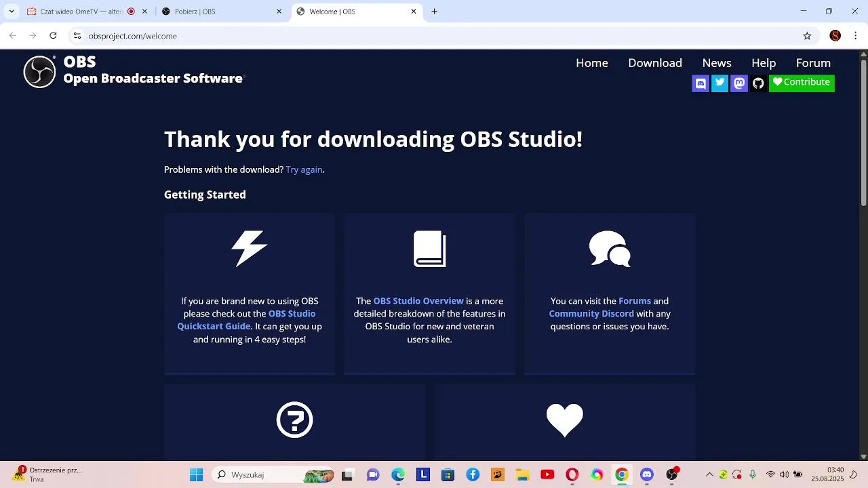
Task: Open Opera browser from taskbar
Action: click(572, 475)
